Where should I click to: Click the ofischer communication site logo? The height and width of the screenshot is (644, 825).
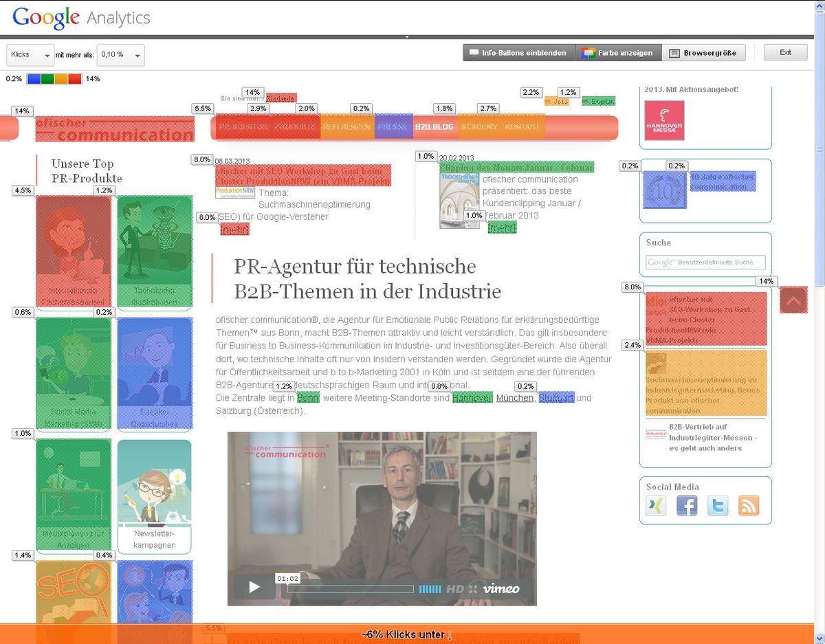pos(115,129)
